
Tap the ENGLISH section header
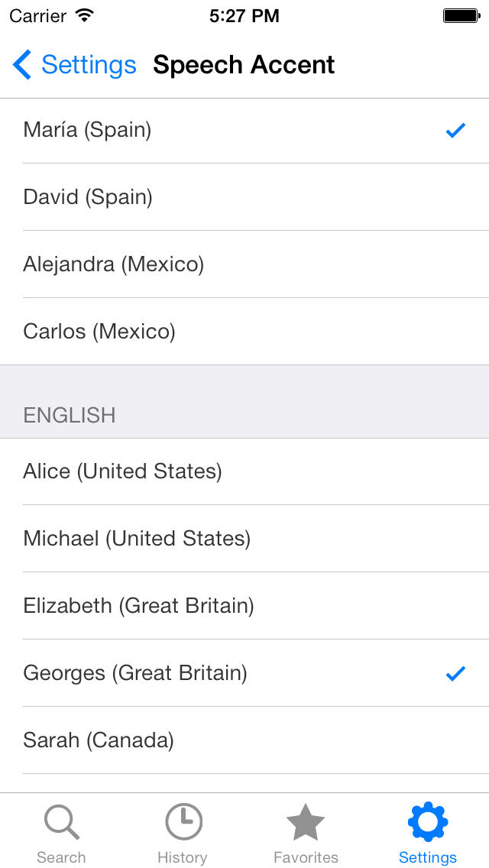point(70,415)
